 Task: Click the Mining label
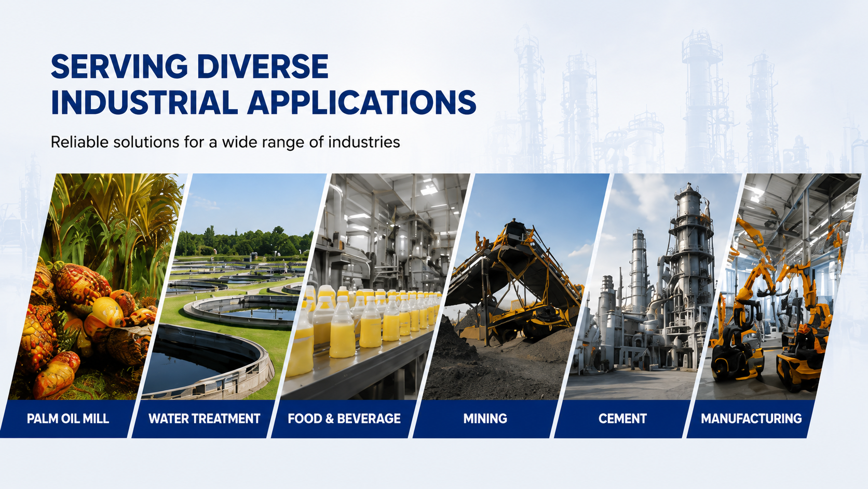pos(485,419)
